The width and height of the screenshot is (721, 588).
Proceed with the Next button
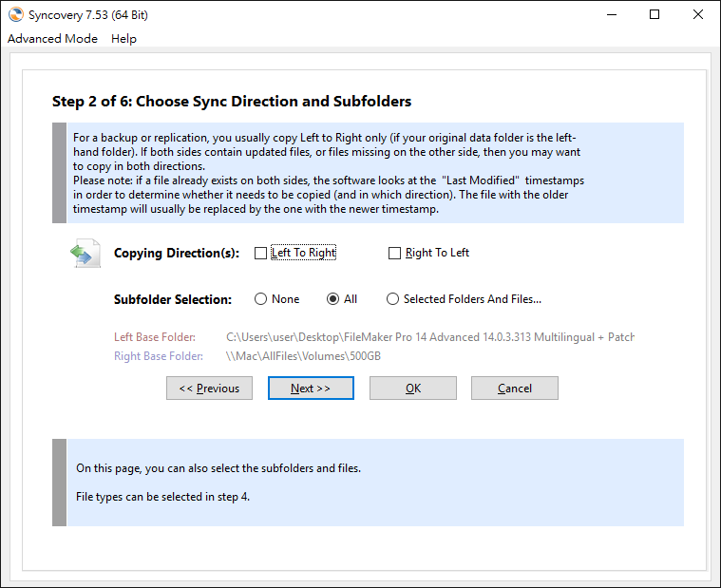[x=311, y=389]
